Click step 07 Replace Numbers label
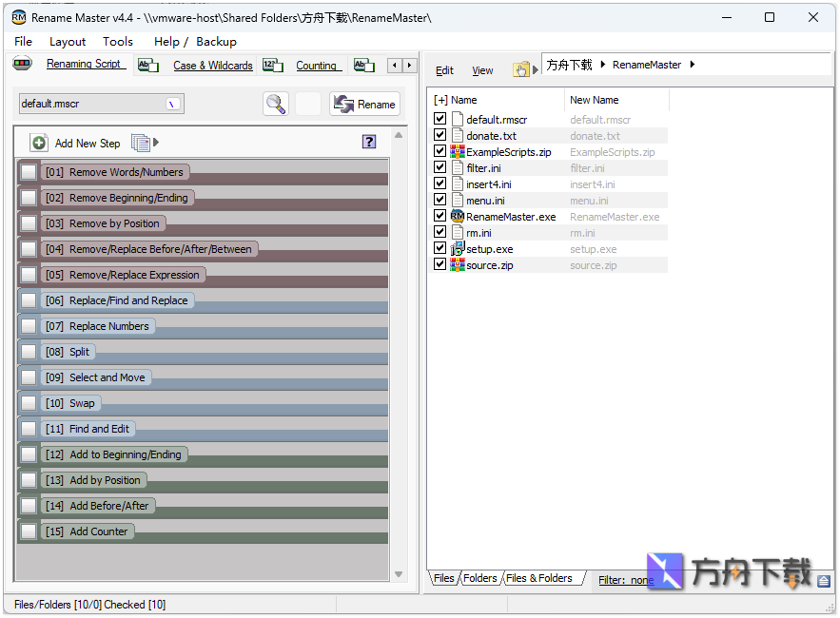The height and width of the screenshot is (618, 840). tap(97, 327)
